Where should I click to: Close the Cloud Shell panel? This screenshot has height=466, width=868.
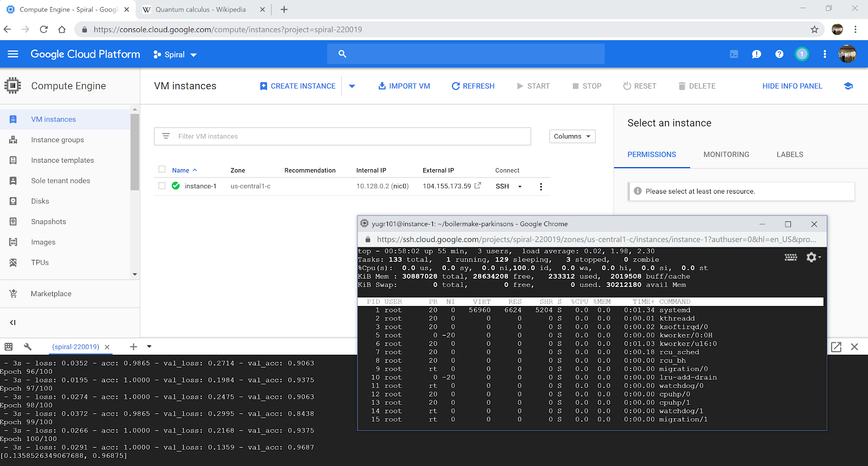point(854,347)
